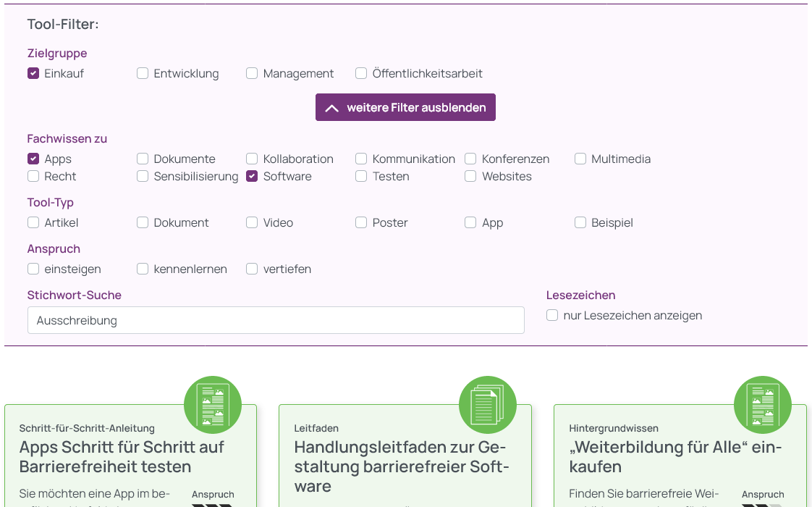
Task: Select the einsteigen level checkbox
Action: coord(33,269)
